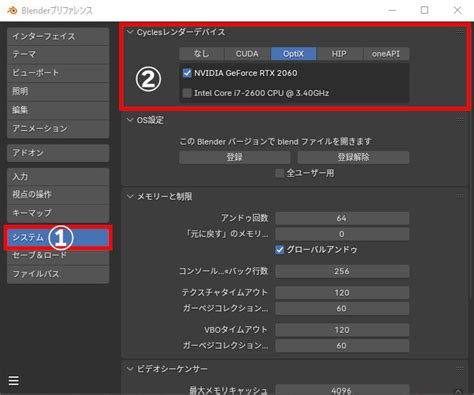Enable the NVIDIA GeForce RTX 2060 checkbox
The height and width of the screenshot is (395, 474).
coord(187,73)
